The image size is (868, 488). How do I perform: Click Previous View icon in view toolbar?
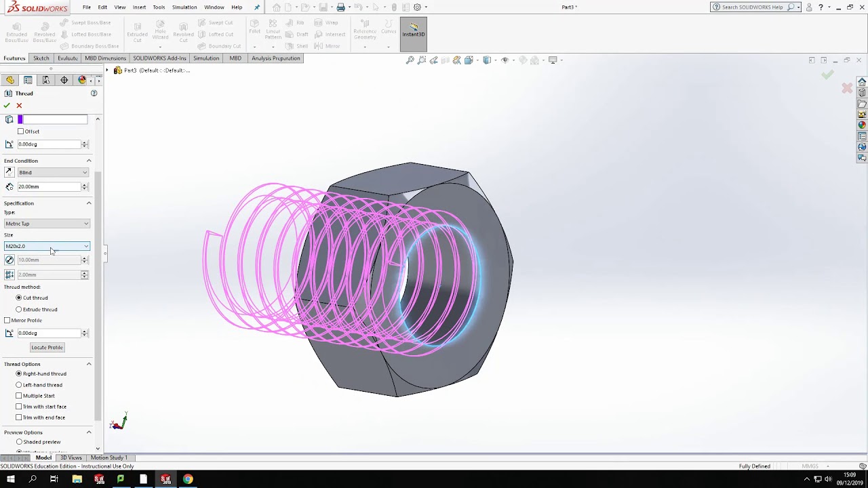tap(434, 60)
